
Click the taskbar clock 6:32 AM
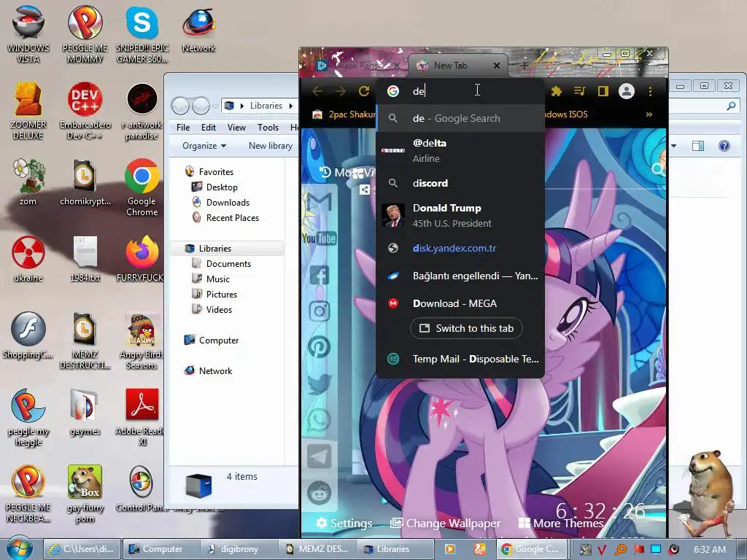(x=710, y=549)
